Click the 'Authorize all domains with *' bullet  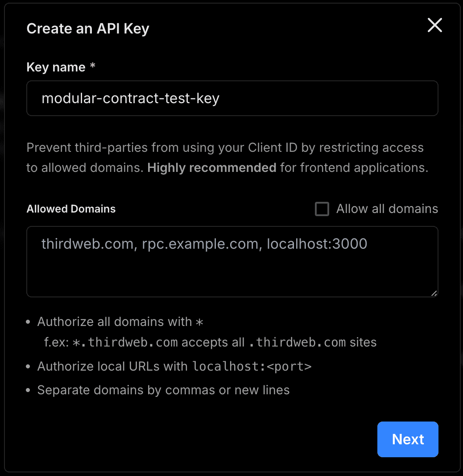(x=120, y=322)
